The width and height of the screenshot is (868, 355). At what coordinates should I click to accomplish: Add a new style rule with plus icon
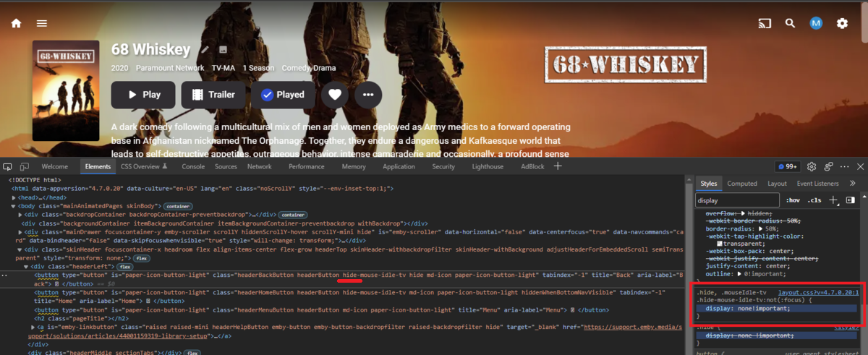tap(833, 200)
